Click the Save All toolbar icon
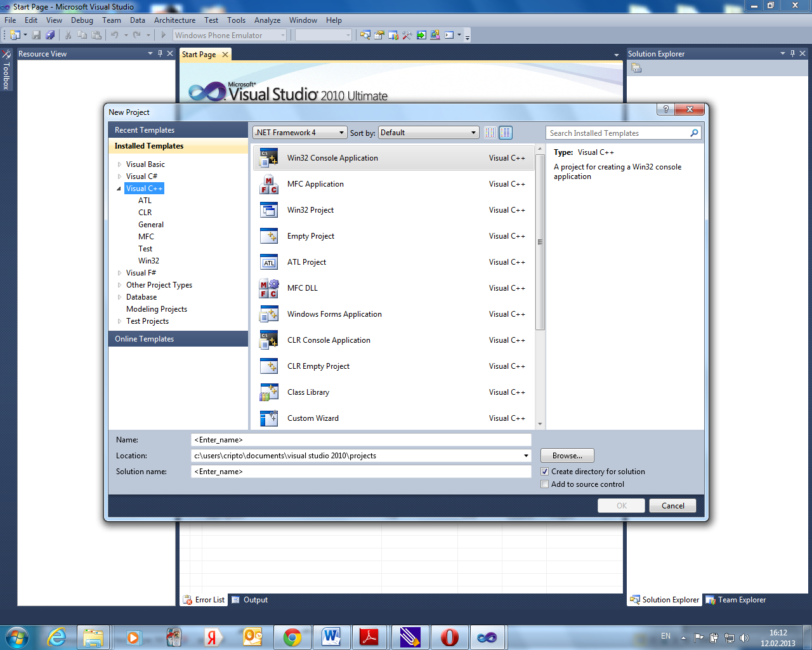The image size is (812, 650). tap(50, 36)
